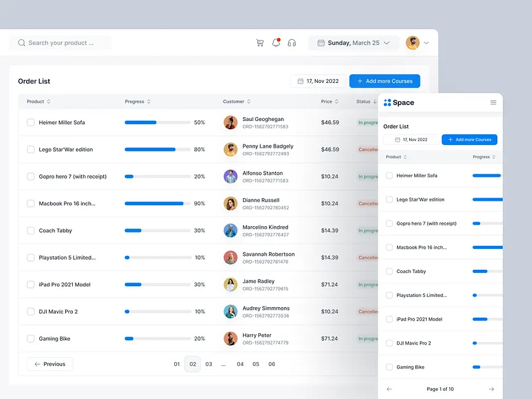This screenshot has height=399, width=532.
Task: Select the Coach Tabby row checkbox
Action: pos(30,231)
